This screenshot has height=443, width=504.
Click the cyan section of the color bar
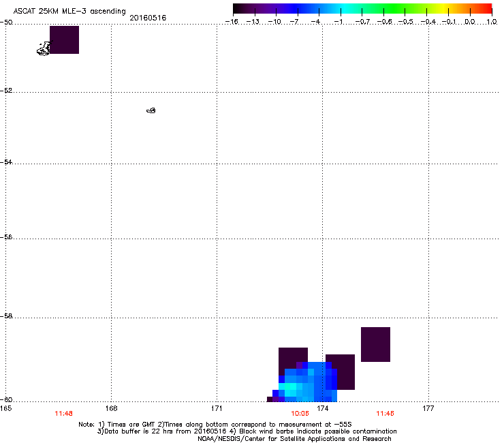tap(345, 8)
